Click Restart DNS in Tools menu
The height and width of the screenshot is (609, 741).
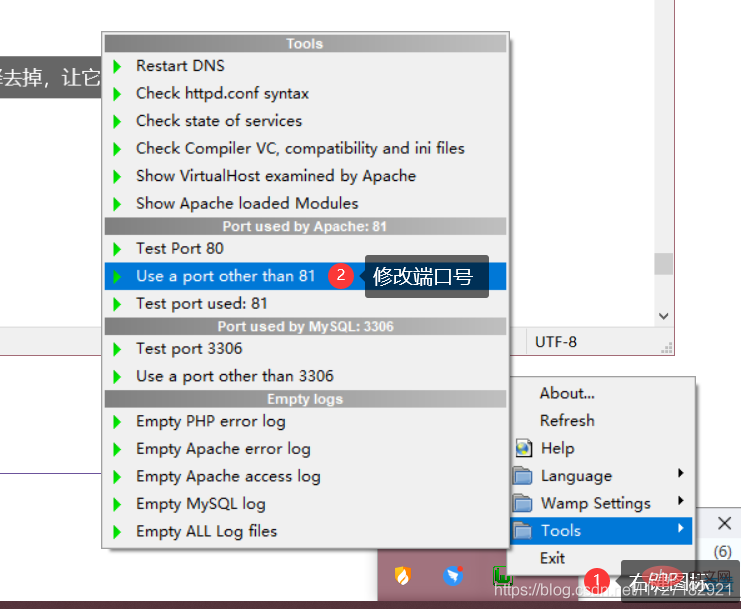(305, 66)
